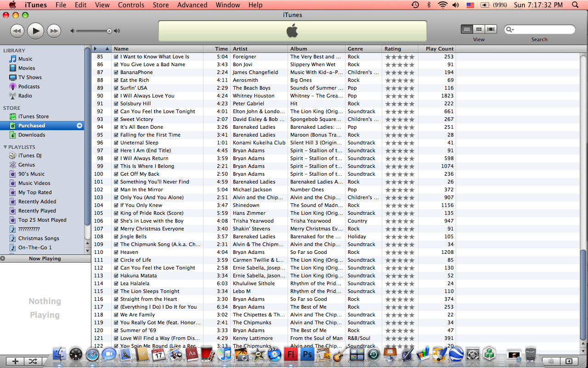Screen dimensions: 588x368
Task: Sort songs by Play Count column
Action: pos(439,49)
